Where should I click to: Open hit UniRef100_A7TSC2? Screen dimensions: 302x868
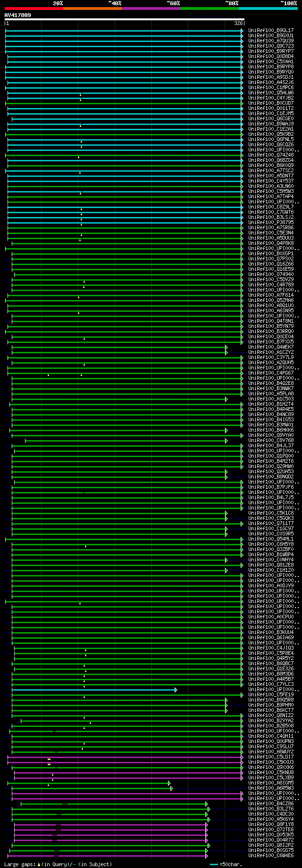pyautogui.click(x=271, y=170)
